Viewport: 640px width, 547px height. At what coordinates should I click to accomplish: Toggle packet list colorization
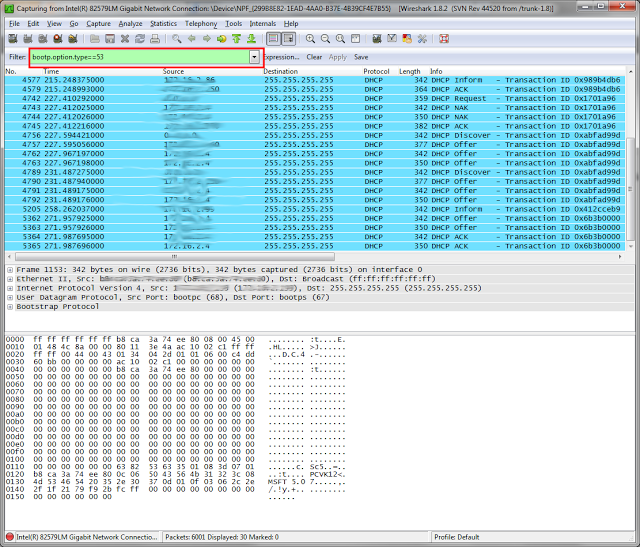pyautogui.click(x=272, y=38)
